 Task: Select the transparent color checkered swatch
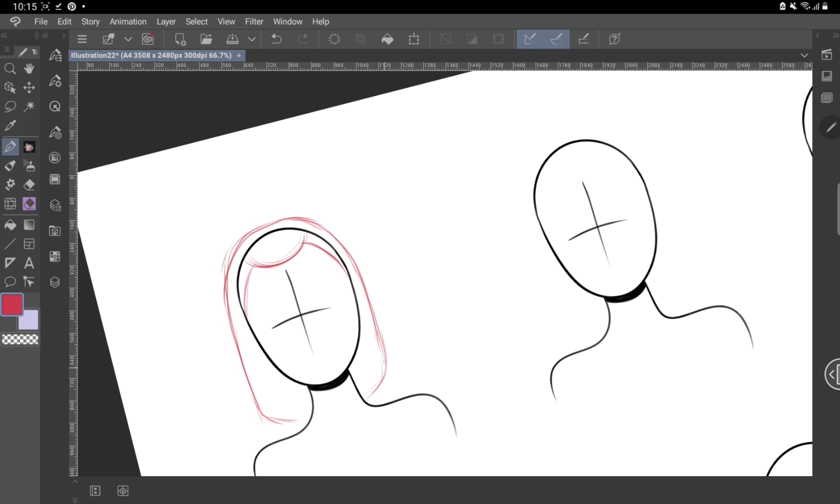pos(20,339)
